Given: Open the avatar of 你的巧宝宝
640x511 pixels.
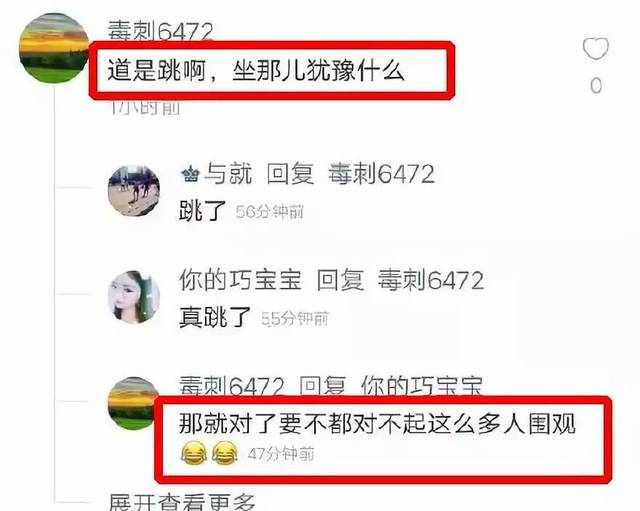Looking at the screenshot, I should pos(134,297).
